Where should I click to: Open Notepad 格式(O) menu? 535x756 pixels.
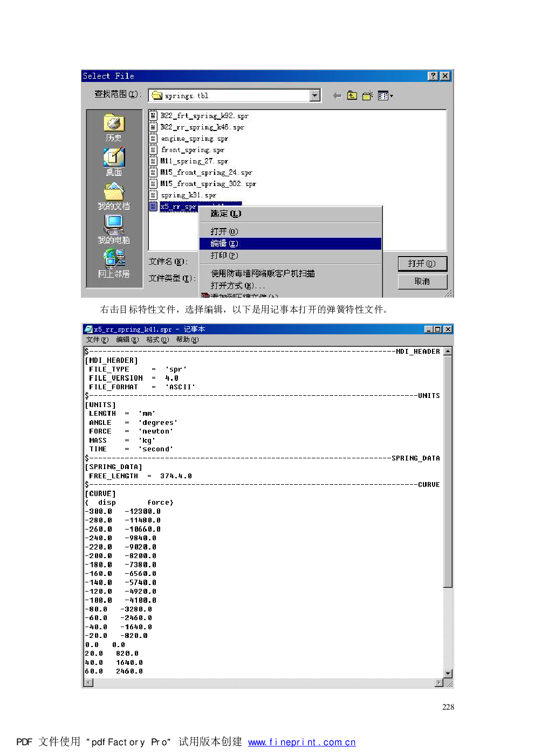(157, 340)
